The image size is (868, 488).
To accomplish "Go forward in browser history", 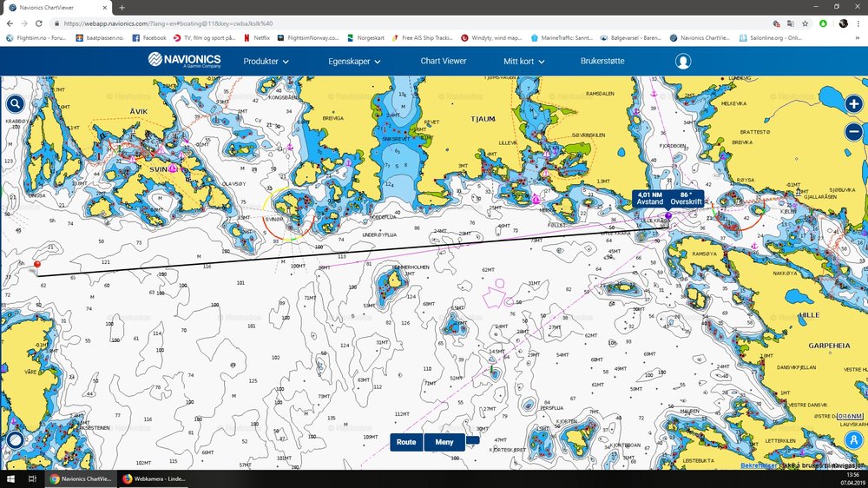I will (24, 23).
